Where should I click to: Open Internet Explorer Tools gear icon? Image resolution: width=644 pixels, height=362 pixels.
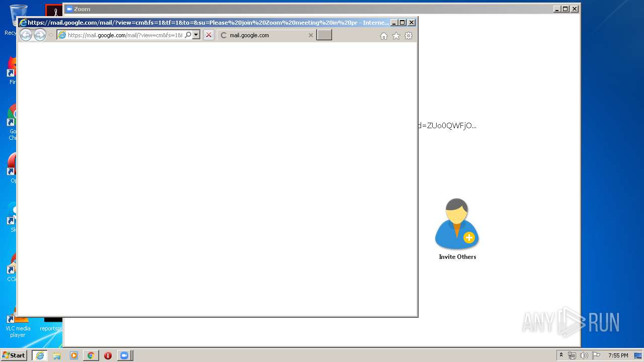tap(409, 36)
